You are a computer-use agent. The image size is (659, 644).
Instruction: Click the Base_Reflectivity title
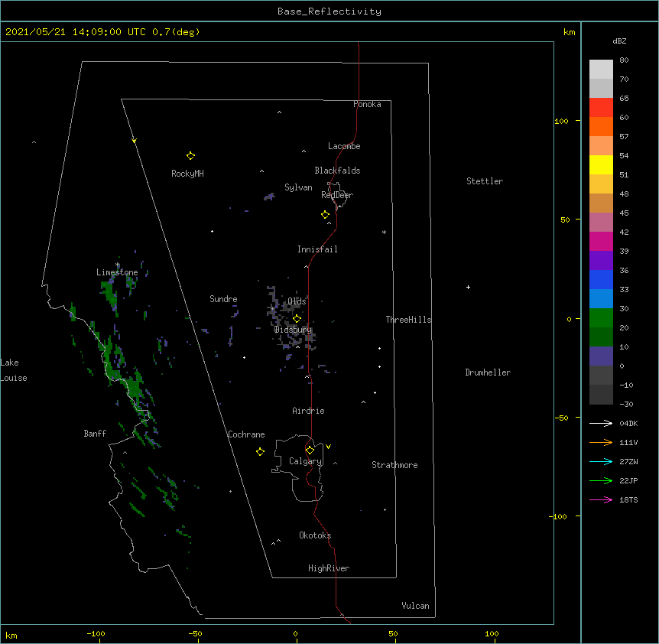[329, 11]
